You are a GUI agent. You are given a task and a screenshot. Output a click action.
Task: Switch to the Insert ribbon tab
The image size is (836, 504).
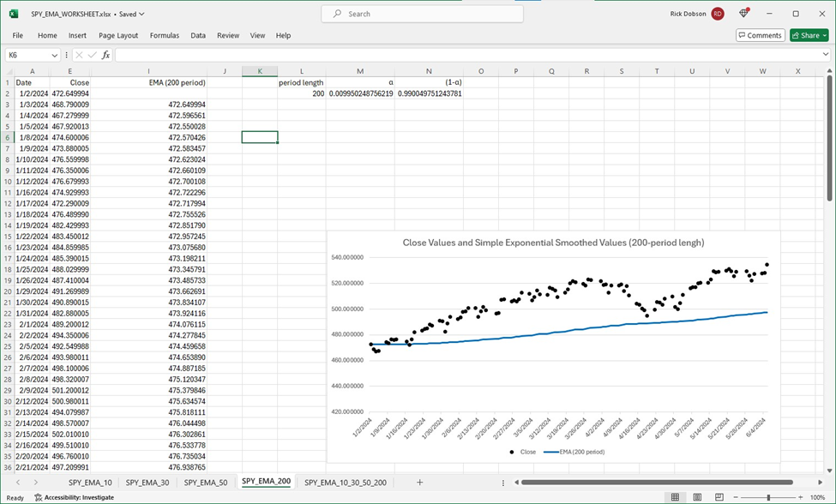click(x=77, y=35)
